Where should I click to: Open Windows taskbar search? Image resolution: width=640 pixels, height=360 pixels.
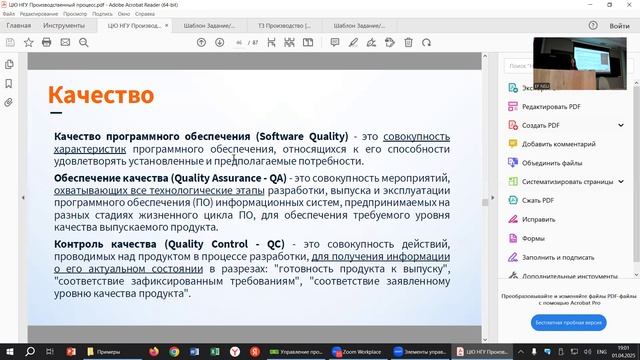[30, 351]
